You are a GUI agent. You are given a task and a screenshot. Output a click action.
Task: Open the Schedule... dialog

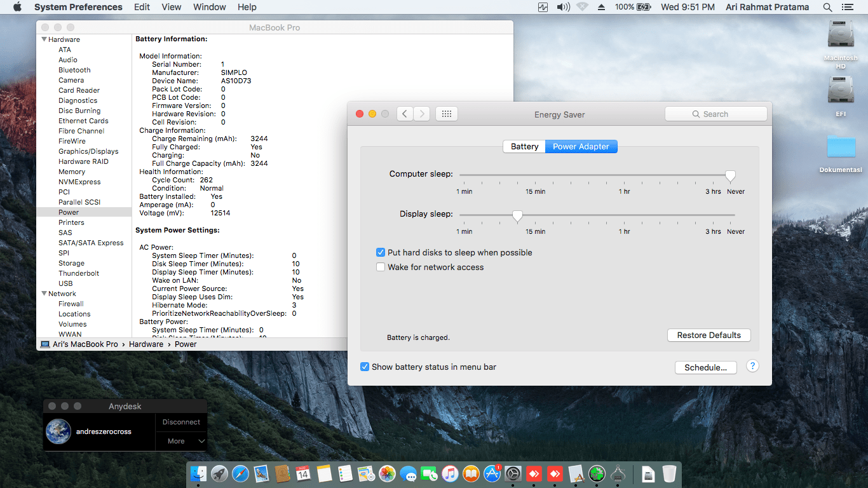(705, 367)
